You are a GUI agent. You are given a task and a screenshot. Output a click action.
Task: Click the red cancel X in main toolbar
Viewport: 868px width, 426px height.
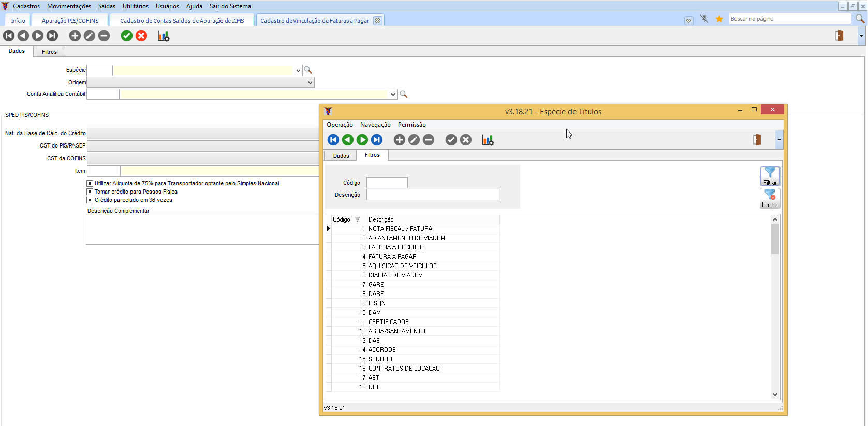point(141,36)
